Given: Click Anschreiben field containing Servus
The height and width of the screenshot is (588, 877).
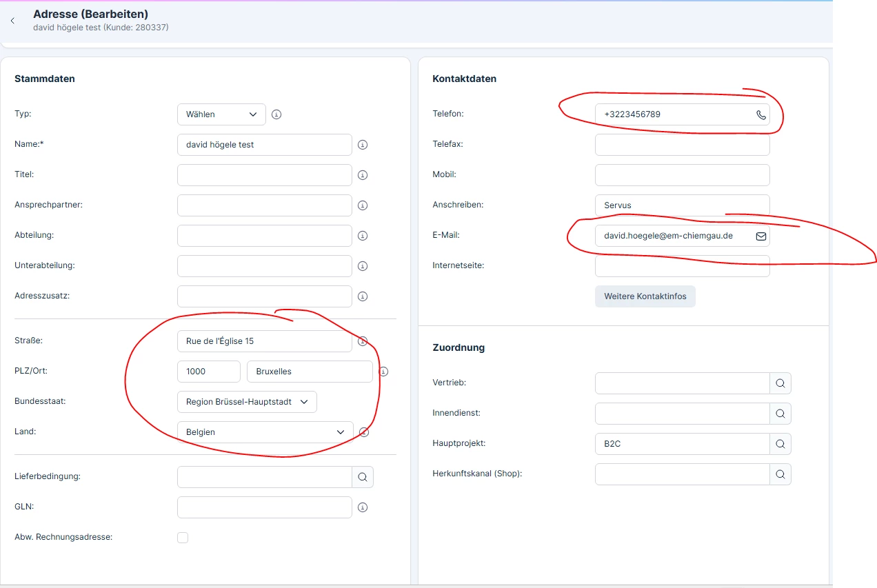Looking at the screenshot, I should [x=683, y=205].
